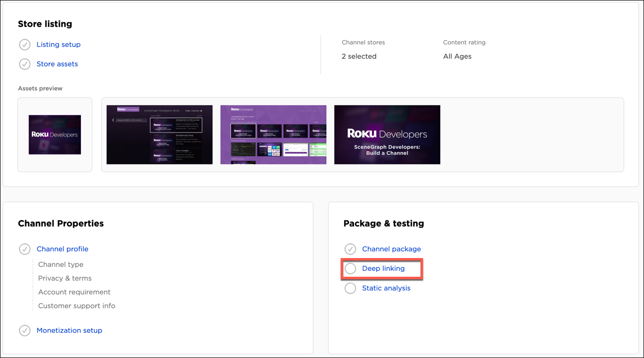Click the checkmark icon next to Store assets

25,64
